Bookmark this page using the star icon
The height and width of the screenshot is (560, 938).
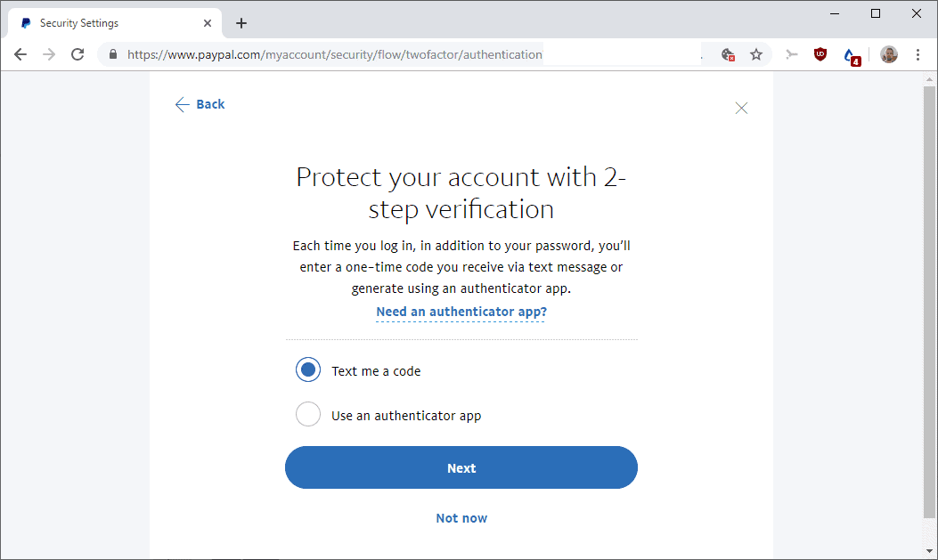coord(756,54)
